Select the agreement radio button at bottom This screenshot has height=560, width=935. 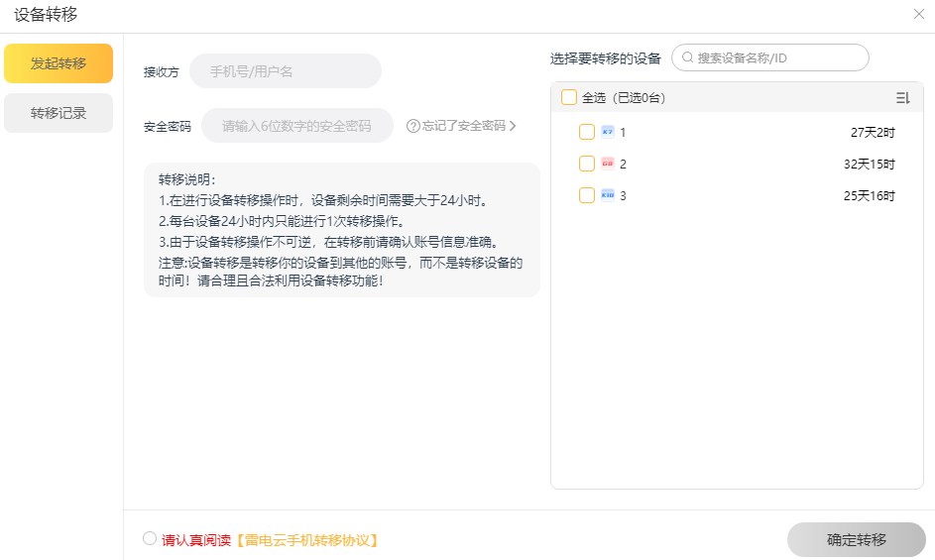150,538
